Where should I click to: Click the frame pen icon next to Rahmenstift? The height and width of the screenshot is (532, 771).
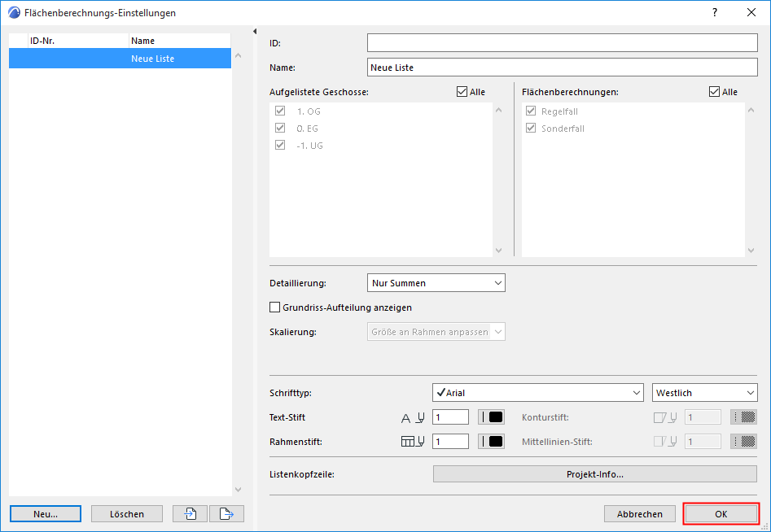point(411,441)
